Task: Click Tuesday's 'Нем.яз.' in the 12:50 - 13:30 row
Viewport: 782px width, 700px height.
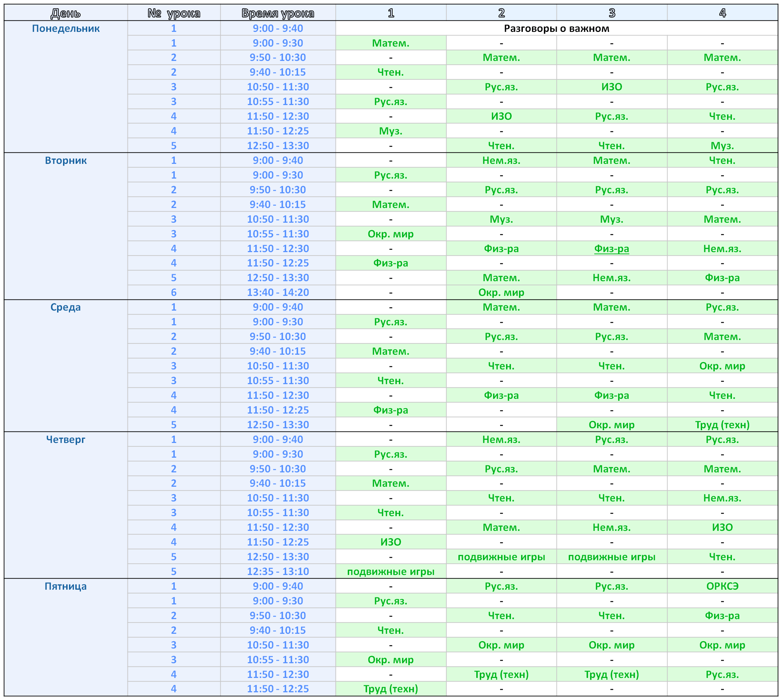Action: pos(611,278)
